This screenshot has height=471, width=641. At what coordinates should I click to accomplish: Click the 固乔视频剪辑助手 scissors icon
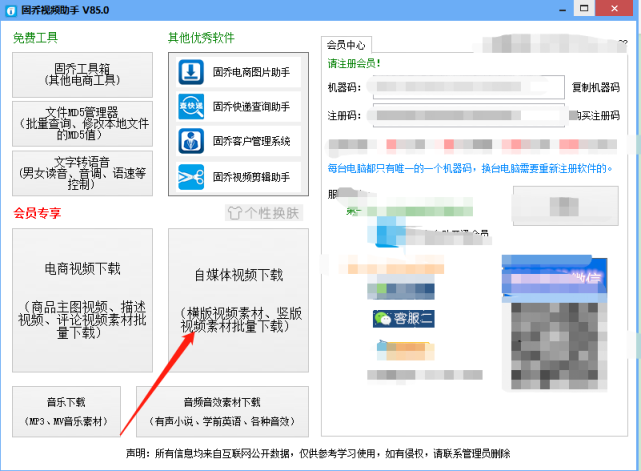[191, 177]
